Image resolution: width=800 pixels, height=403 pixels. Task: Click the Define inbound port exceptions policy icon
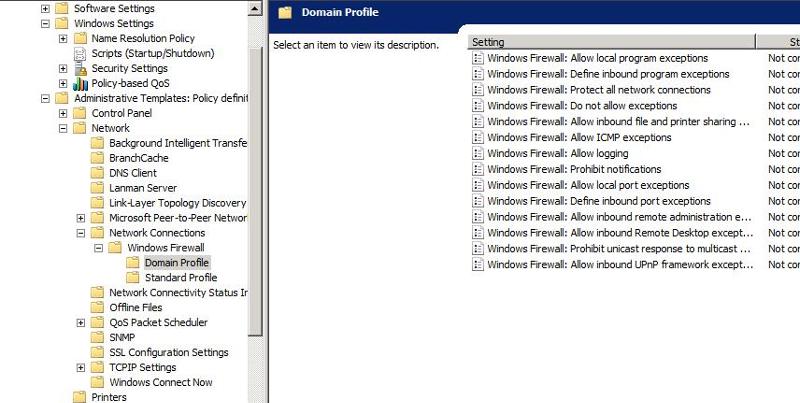tap(478, 201)
